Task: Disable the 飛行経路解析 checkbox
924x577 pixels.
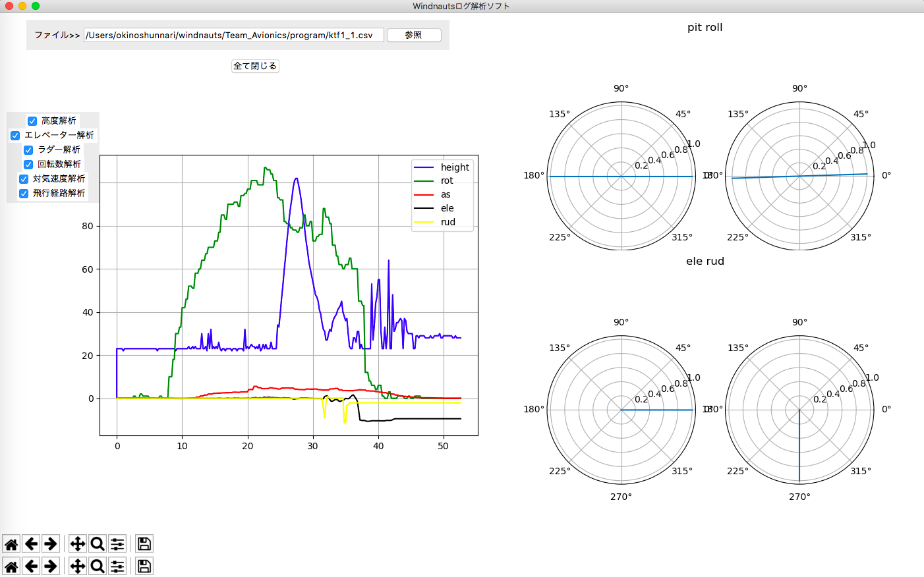Action: coord(24,193)
